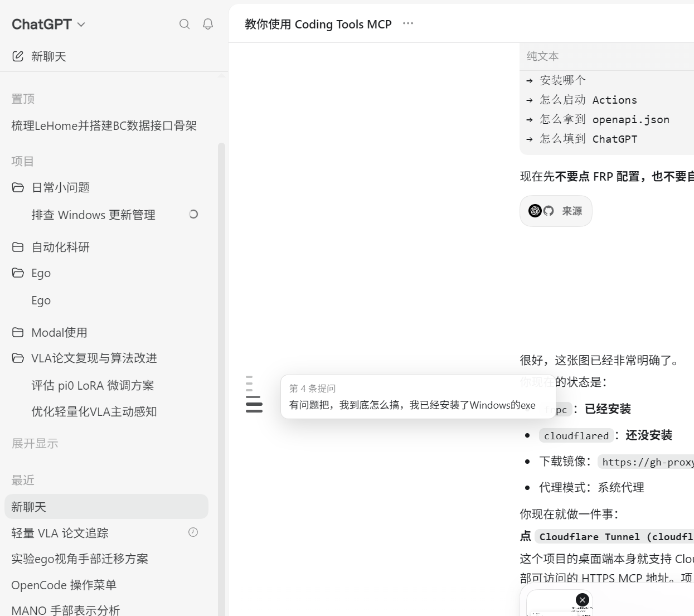694x616 pixels.
Task: Click 展开显示 to show more projects
Action: [x=35, y=444]
